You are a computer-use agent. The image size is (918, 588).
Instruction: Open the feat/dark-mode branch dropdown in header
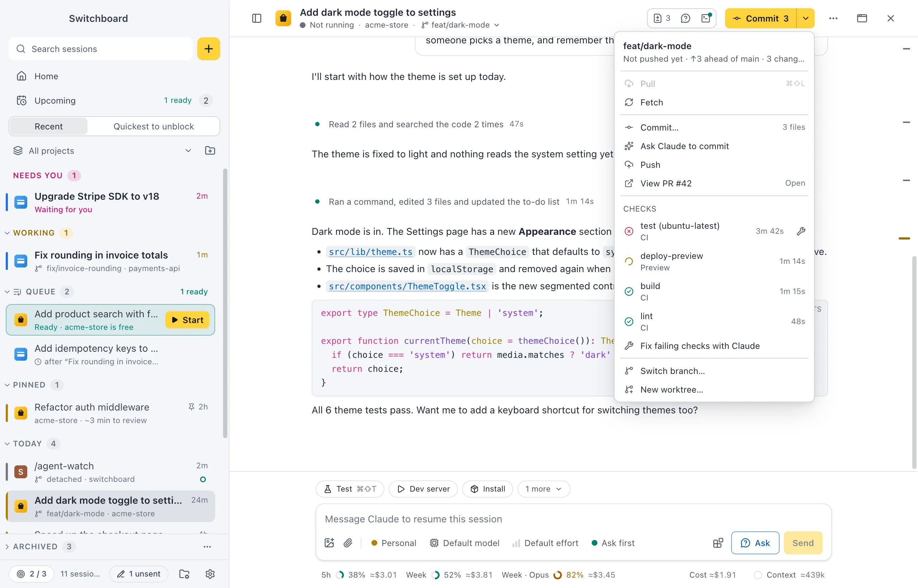click(460, 25)
